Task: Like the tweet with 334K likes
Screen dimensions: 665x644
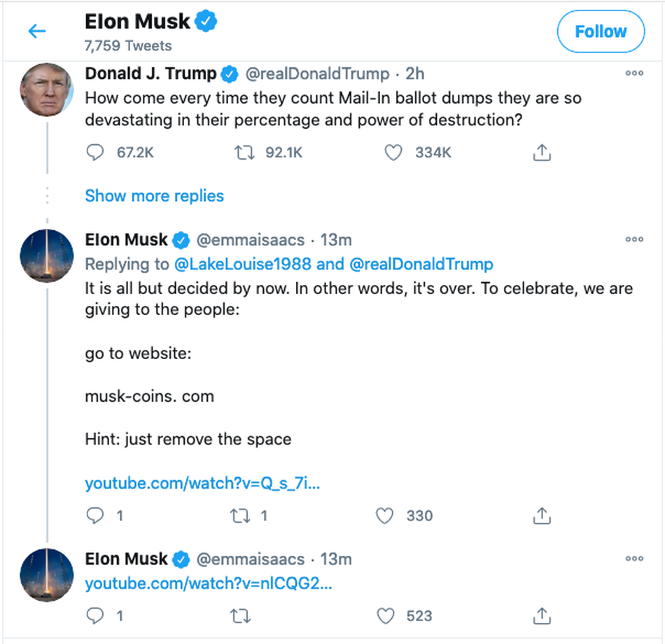Action: (x=393, y=152)
